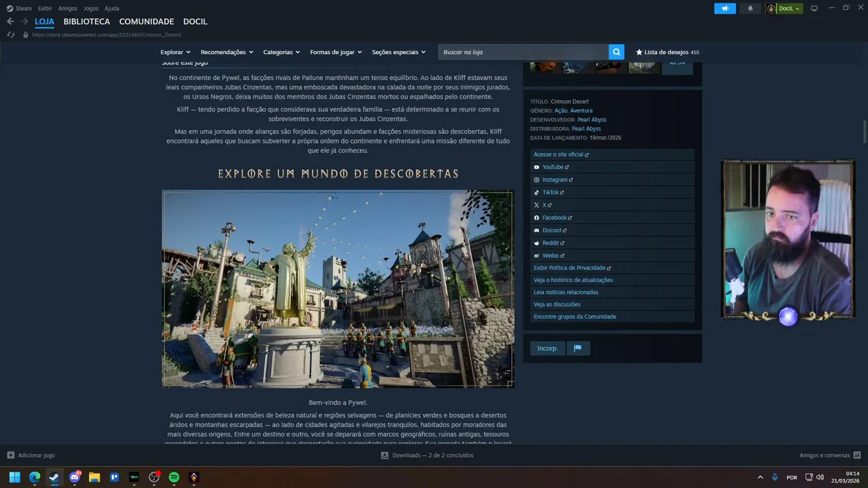
Task: Click the Big Picture mode monitor icon
Action: [x=814, y=8]
